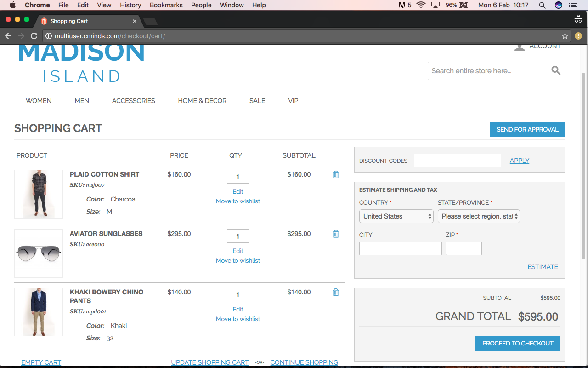The width and height of the screenshot is (588, 368).
Task: Open the Edit menu in menu bar
Action: point(83,5)
